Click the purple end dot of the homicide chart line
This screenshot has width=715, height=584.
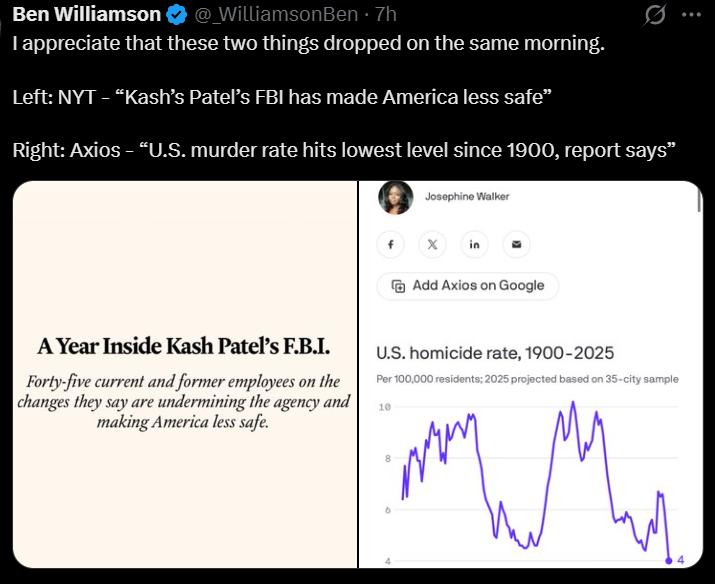tap(668, 560)
